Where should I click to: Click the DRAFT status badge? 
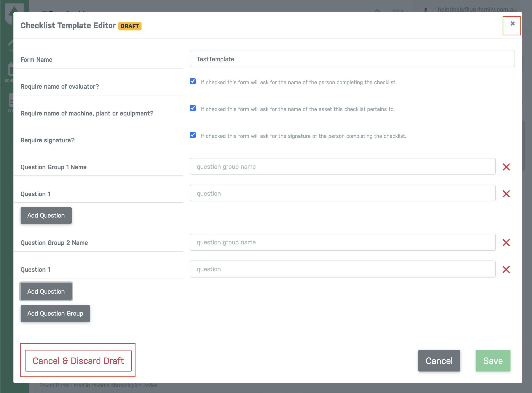coord(130,26)
